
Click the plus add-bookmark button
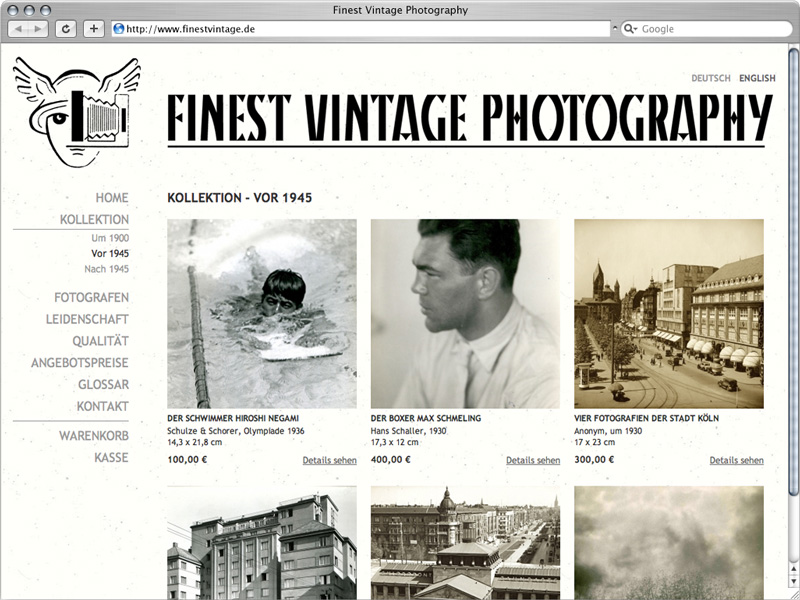coord(93,29)
